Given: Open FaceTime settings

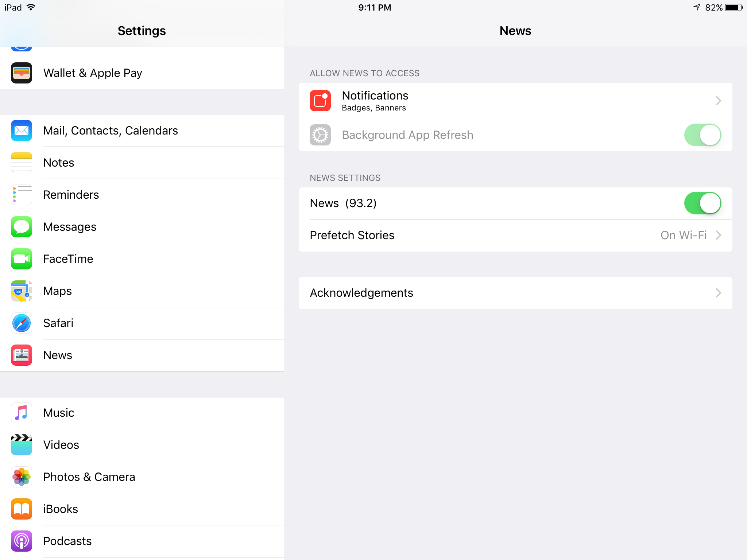Looking at the screenshot, I should tap(142, 259).
